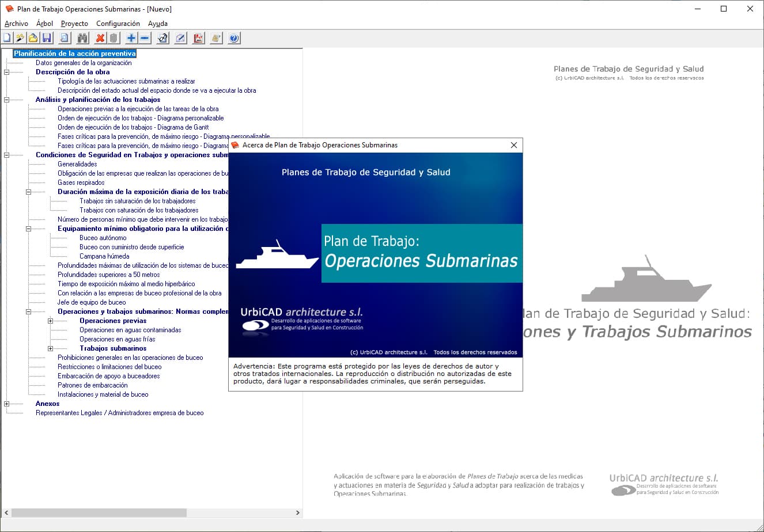Select Restricciones o limitaciones del buceo
The width and height of the screenshot is (764, 532).
point(109,367)
